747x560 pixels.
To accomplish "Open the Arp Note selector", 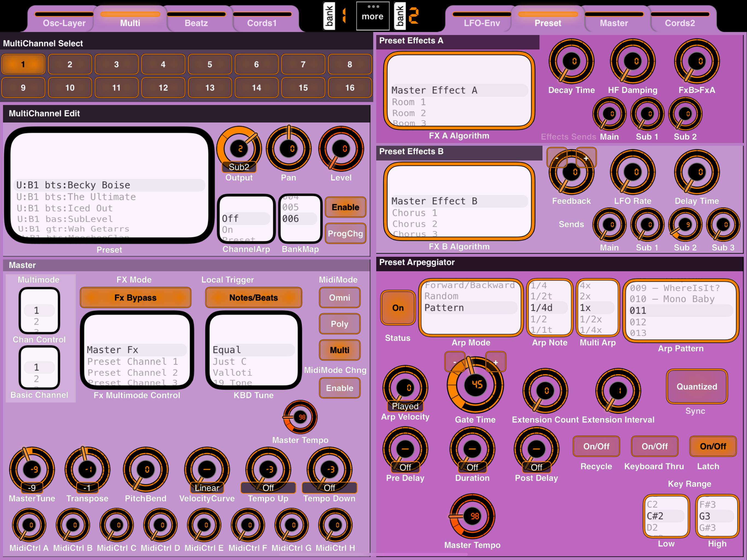I will click(550, 308).
